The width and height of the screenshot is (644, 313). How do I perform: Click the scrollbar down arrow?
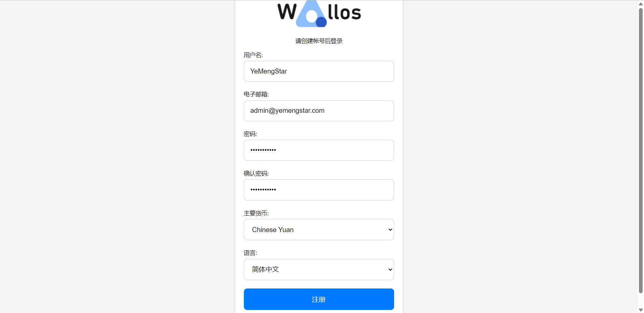[x=641, y=310]
